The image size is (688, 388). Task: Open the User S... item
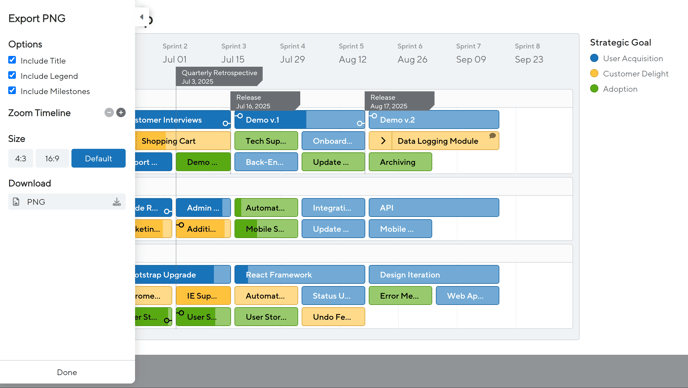(203, 316)
